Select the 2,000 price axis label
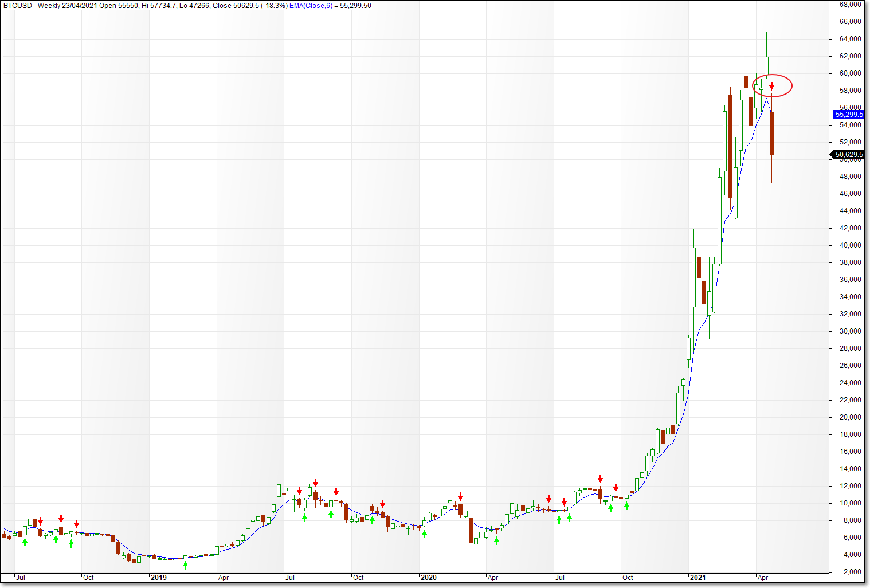The height and width of the screenshot is (588, 870). (852, 572)
